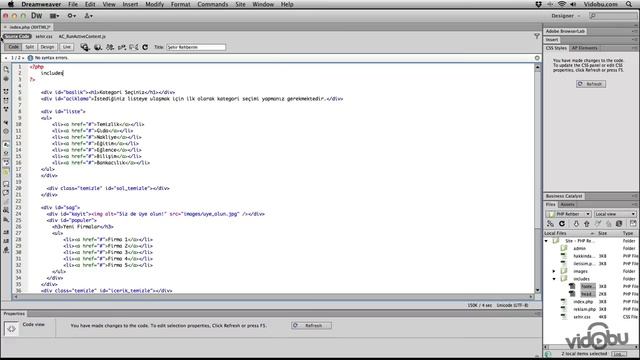Switch to the Assets tab
640x360 pixels.
pyautogui.click(x=567, y=204)
